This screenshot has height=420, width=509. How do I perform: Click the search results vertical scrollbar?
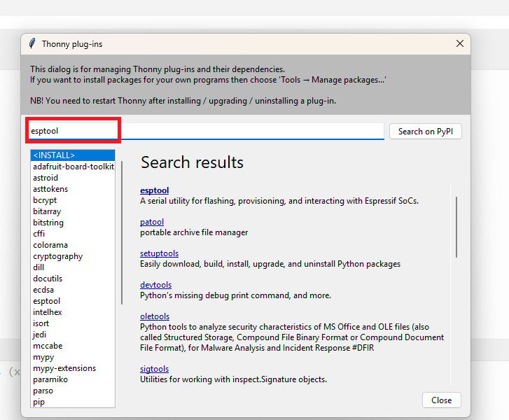456,227
